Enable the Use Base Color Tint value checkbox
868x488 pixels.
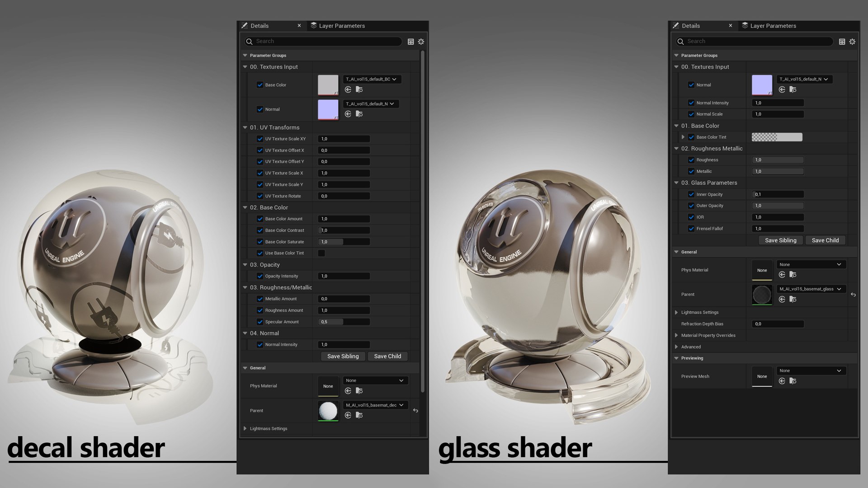(x=321, y=253)
